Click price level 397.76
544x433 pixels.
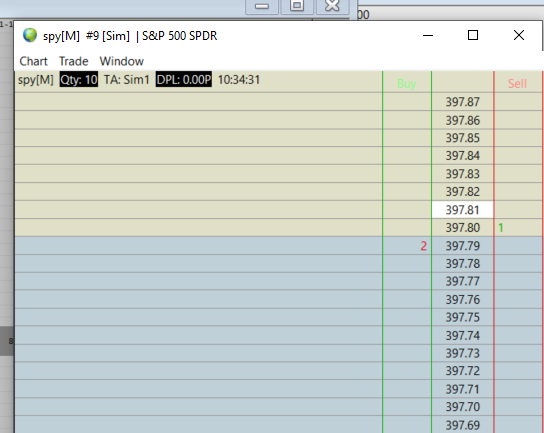462,299
